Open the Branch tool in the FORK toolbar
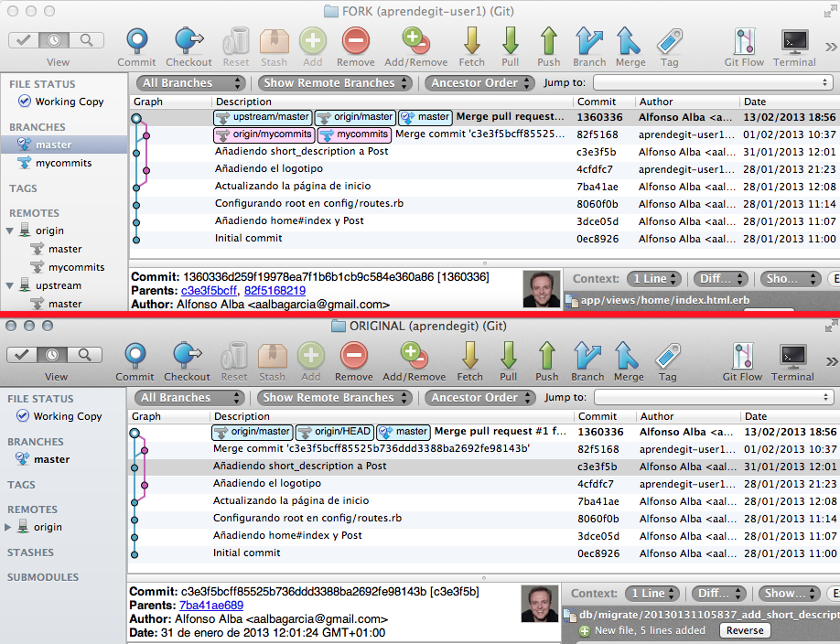Screen dimensions: 840x644 pos(588,41)
